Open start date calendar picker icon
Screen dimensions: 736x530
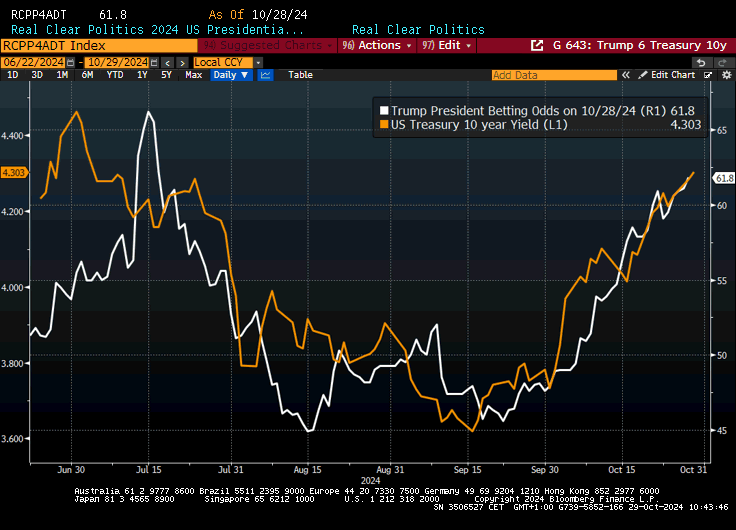pyautogui.click(x=70, y=62)
